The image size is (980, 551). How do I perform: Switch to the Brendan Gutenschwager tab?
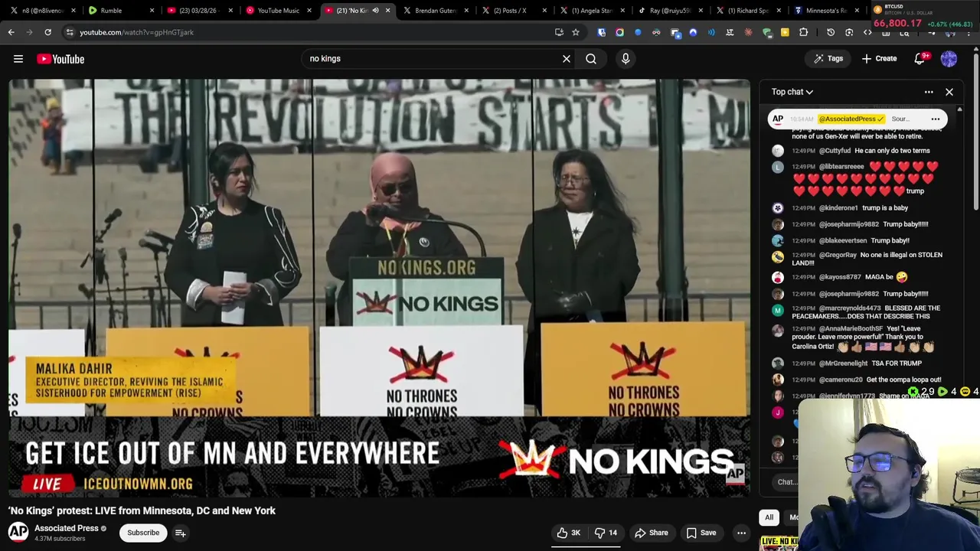(x=435, y=11)
